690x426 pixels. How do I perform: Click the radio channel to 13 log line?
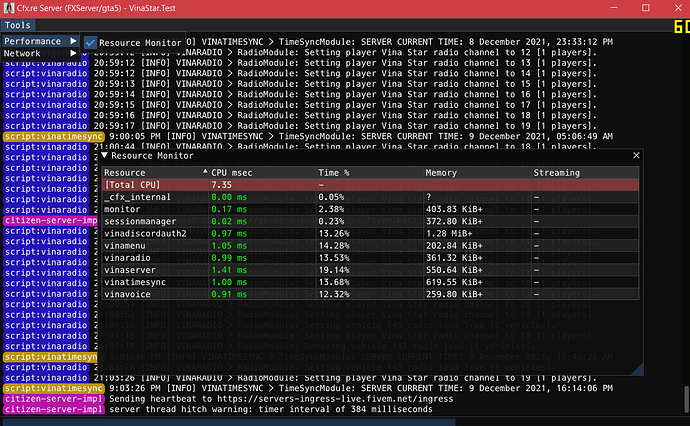(x=345, y=63)
